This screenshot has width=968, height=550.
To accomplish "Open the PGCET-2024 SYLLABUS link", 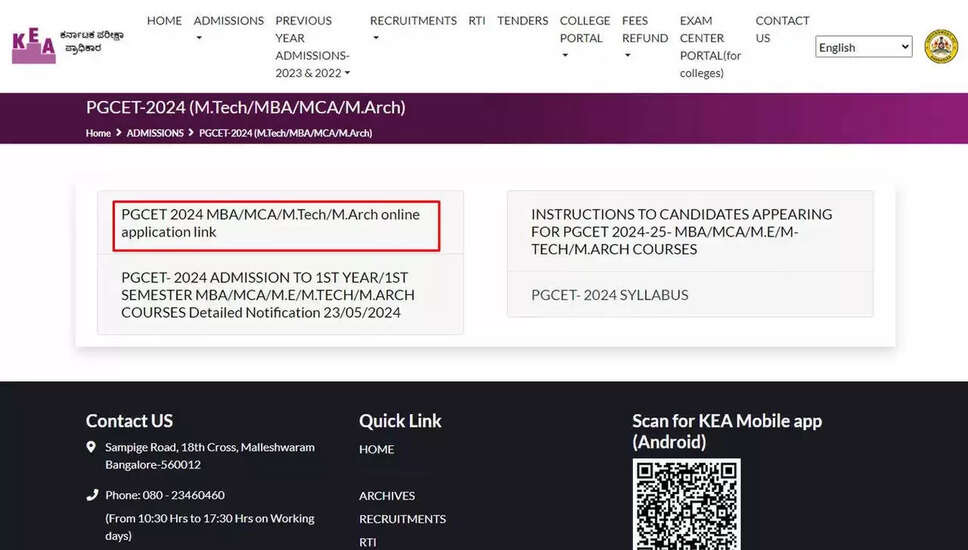I will pyautogui.click(x=609, y=295).
